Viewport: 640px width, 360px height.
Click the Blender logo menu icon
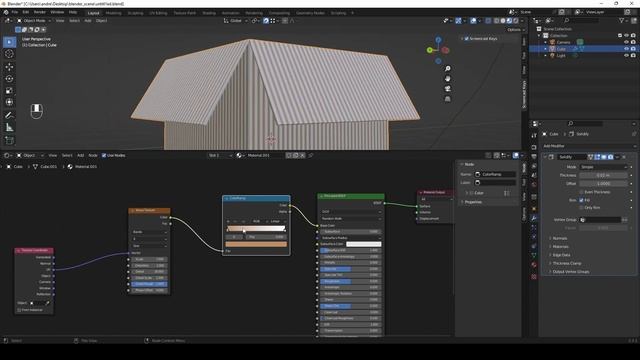click(x=6, y=12)
